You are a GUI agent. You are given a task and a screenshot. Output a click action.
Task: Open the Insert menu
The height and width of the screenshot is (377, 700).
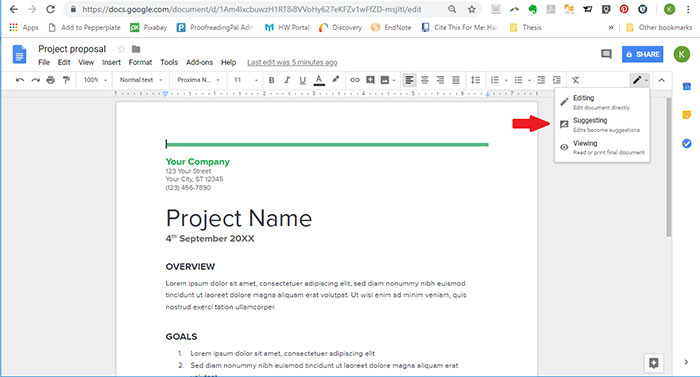pyautogui.click(x=111, y=63)
